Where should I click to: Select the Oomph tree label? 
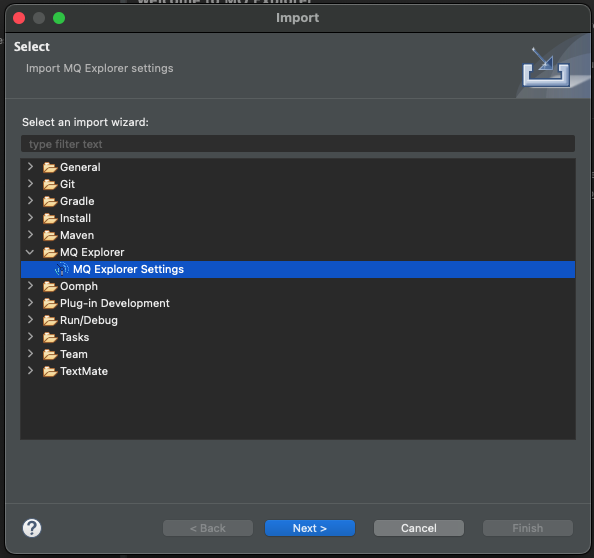(x=79, y=286)
